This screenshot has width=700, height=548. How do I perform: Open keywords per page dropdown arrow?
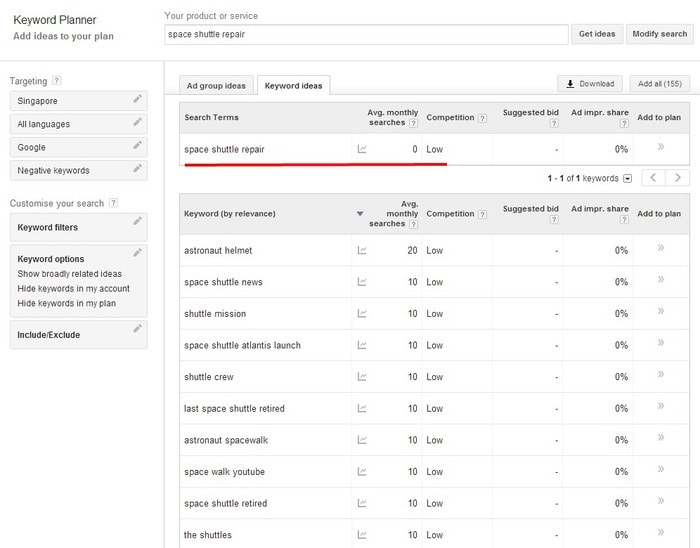pos(627,179)
